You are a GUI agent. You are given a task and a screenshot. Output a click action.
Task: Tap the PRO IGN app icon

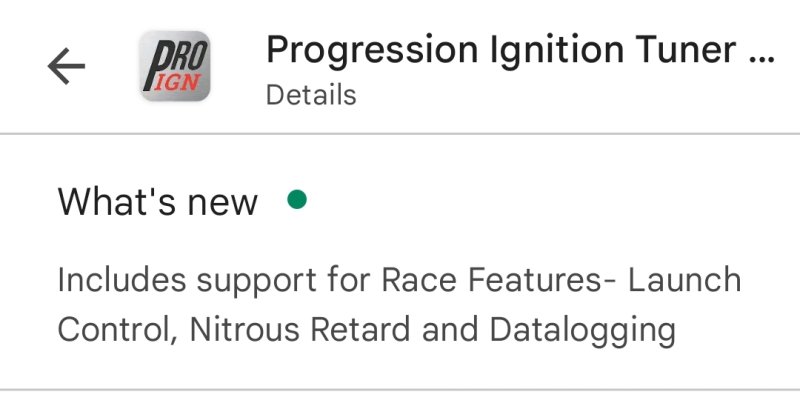tap(175, 66)
